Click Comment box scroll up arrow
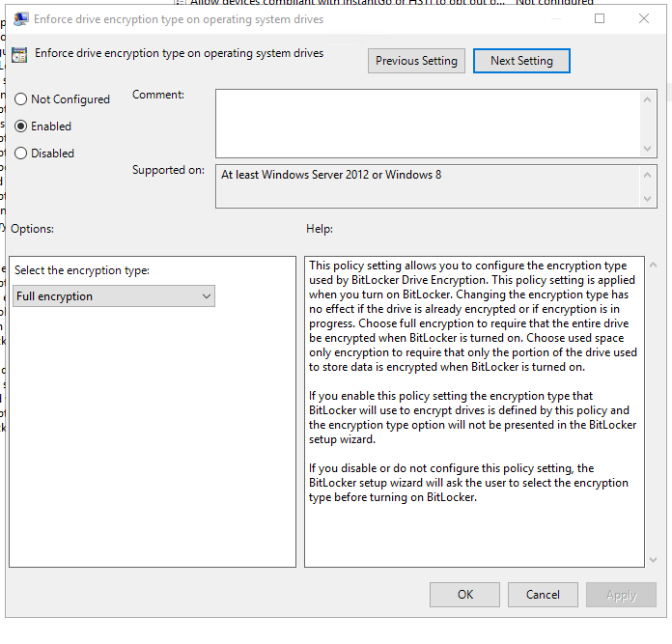Image resolution: width=672 pixels, height=644 pixels. point(648,99)
